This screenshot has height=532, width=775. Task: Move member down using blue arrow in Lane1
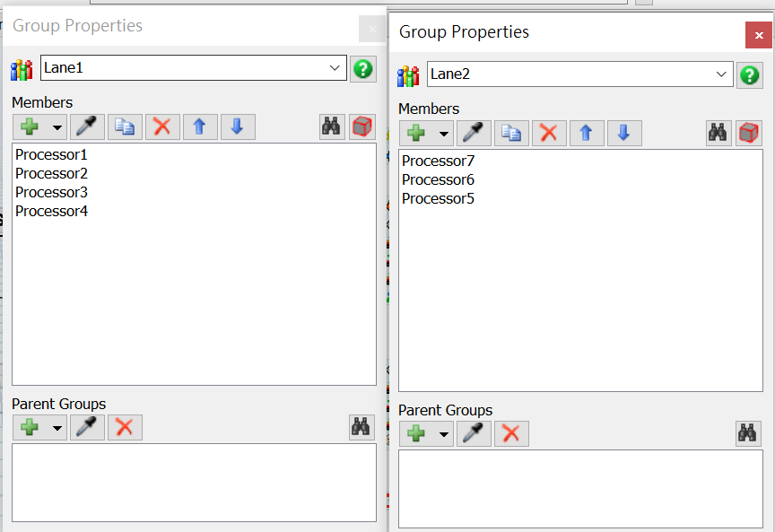click(x=237, y=126)
